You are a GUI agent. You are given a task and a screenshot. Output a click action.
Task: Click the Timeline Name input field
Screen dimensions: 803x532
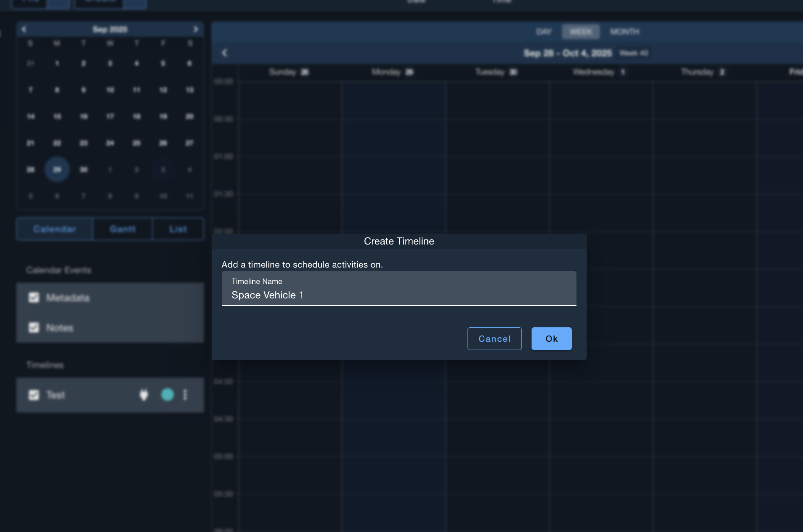point(398,295)
